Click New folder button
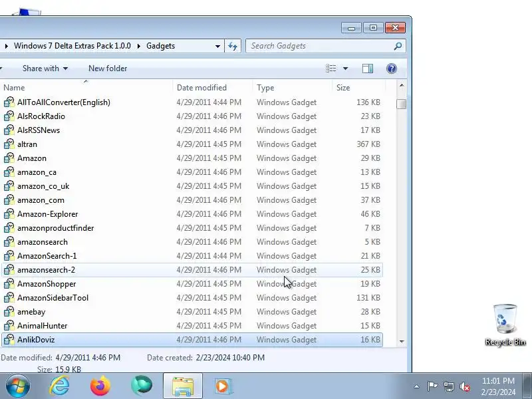Image resolution: width=532 pixels, height=399 pixels. click(108, 68)
